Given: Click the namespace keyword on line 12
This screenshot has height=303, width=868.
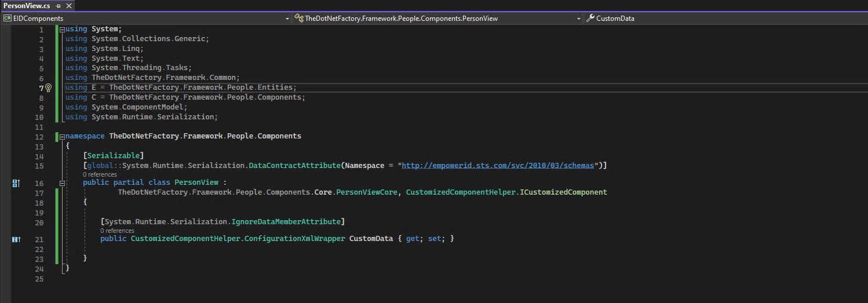Looking at the screenshot, I should point(85,136).
